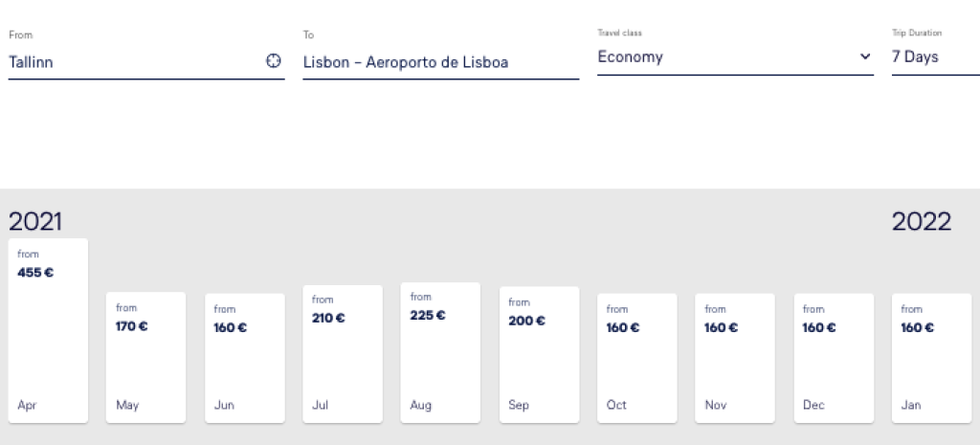Select the January 2022 price card
The height and width of the screenshot is (445, 980).
(931, 357)
